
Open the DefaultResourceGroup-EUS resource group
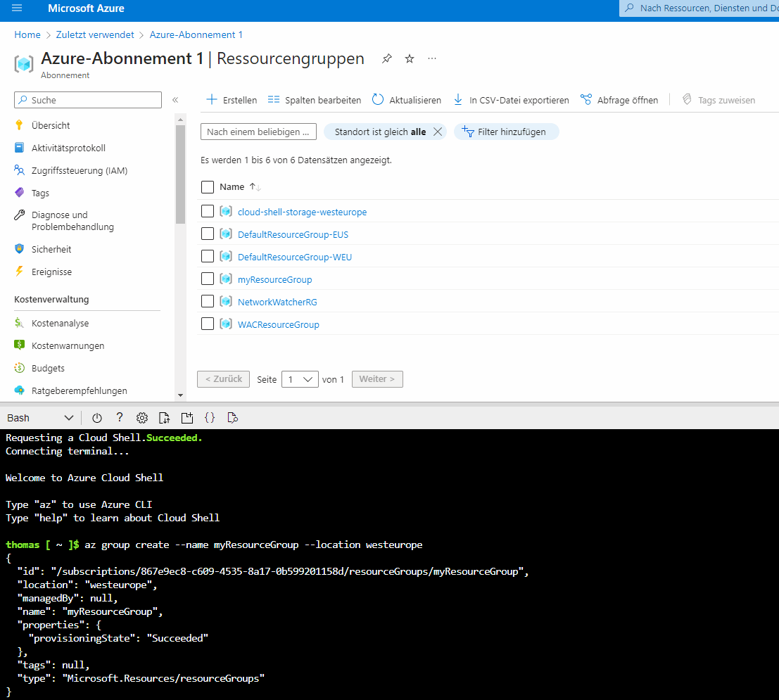pos(293,234)
